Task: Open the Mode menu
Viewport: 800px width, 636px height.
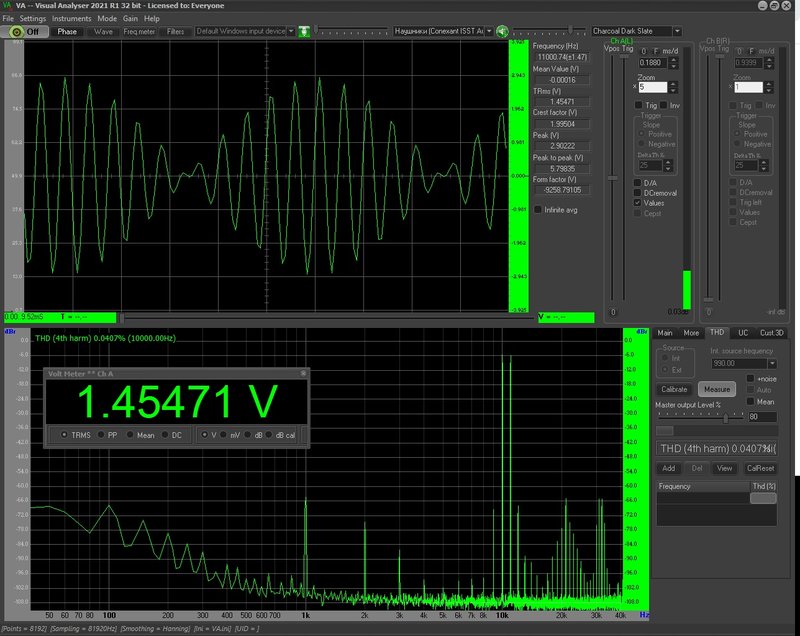Action: coord(107,18)
